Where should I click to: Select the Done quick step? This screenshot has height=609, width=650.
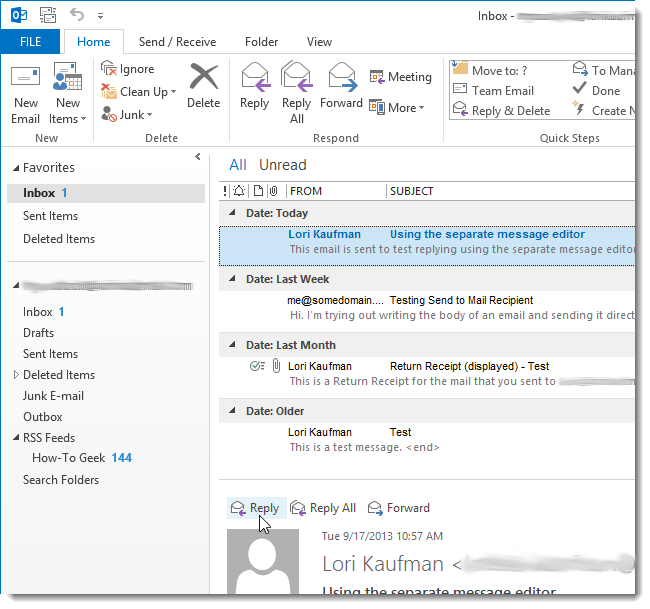pyautogui.click(x=597, y=90)
